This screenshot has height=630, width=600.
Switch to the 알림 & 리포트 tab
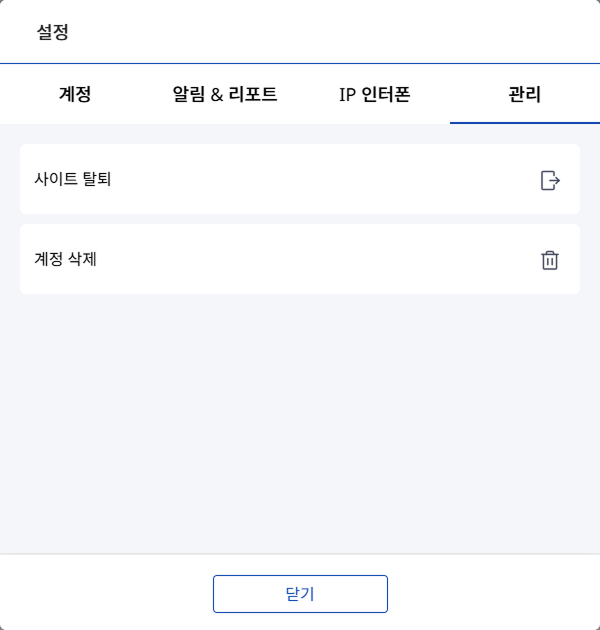(225, 95)
